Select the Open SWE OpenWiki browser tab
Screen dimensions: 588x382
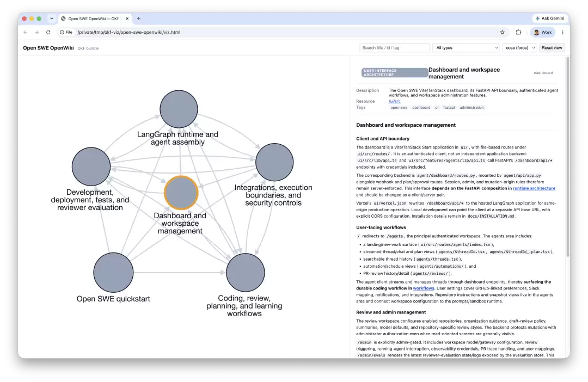[x=93, y=19]
